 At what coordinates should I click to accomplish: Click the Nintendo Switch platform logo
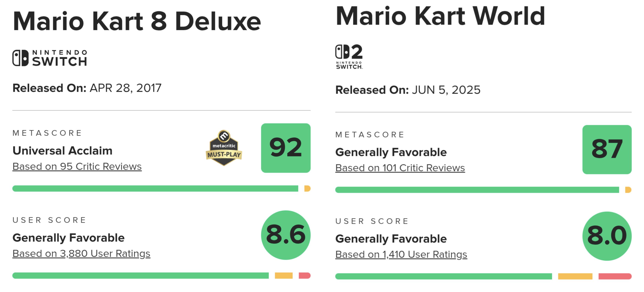[x=50, y=58]
